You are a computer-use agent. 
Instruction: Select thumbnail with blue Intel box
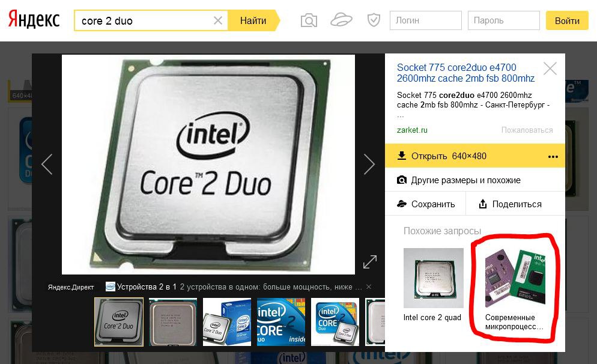227,322
